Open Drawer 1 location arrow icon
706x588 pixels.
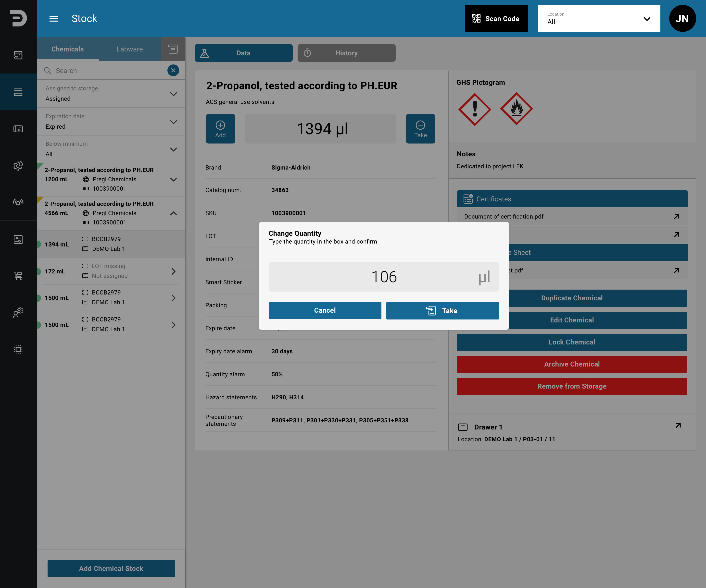tap(678, 425)
